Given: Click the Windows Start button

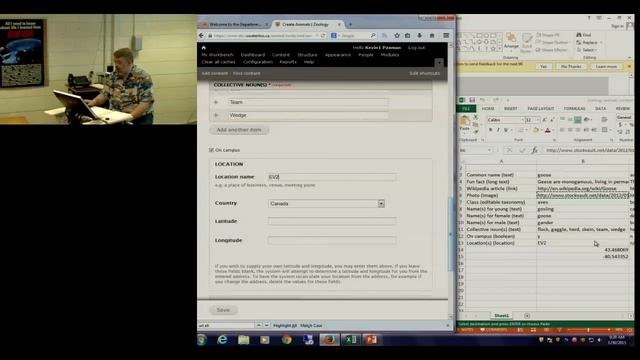Looking at the screenshot, I should click(202, 340).
